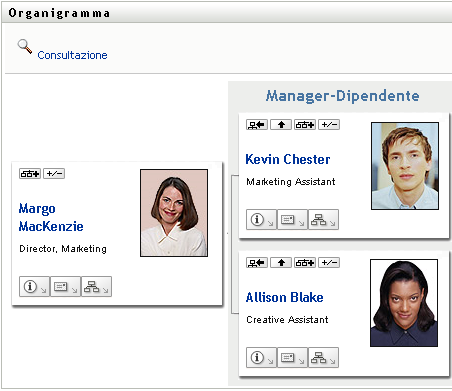The height and width of the screenshot is (391, 452).
Task: Click the Consultazione magnifier icon
Action: (25, 46)
